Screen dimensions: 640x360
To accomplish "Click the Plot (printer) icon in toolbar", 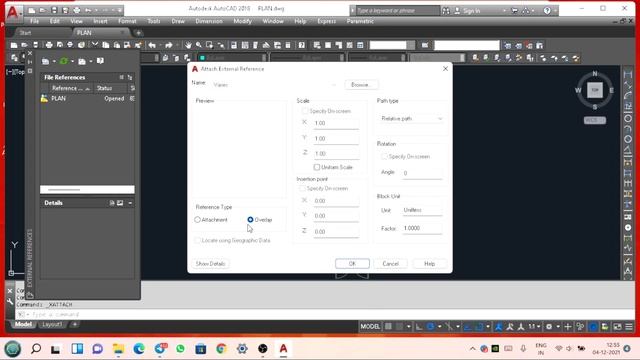I will [49, 45].
